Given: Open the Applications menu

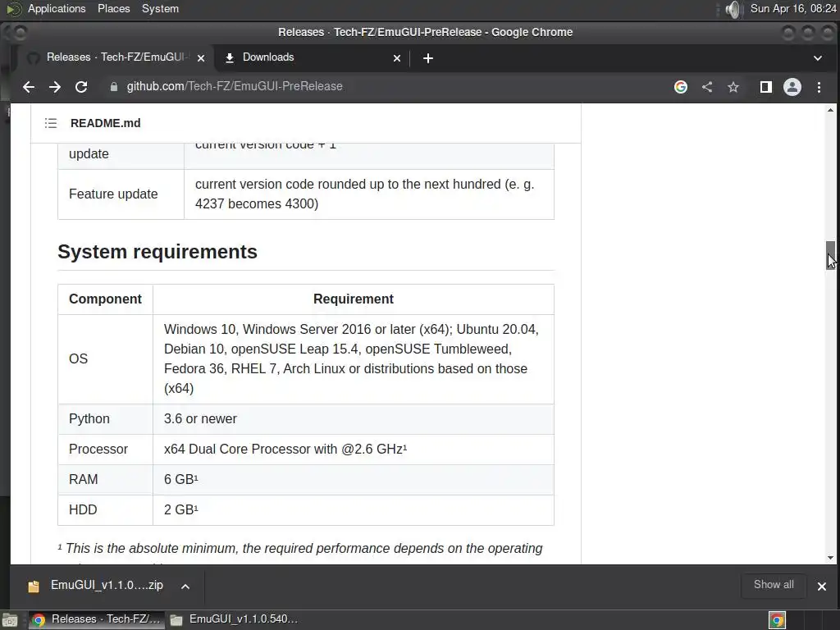Looking at the screenshot, I should (x=57, y=8).
